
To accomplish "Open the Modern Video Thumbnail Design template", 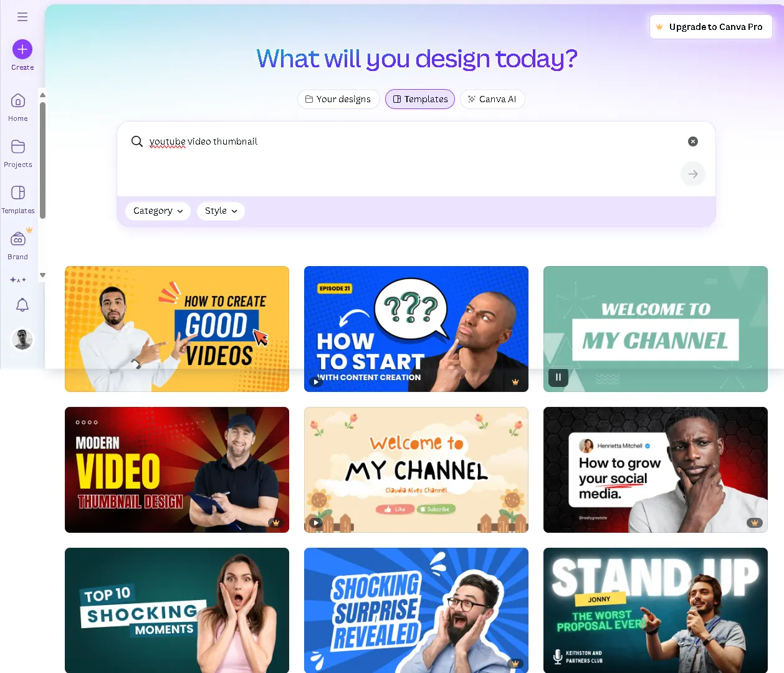I will (177, 470).
